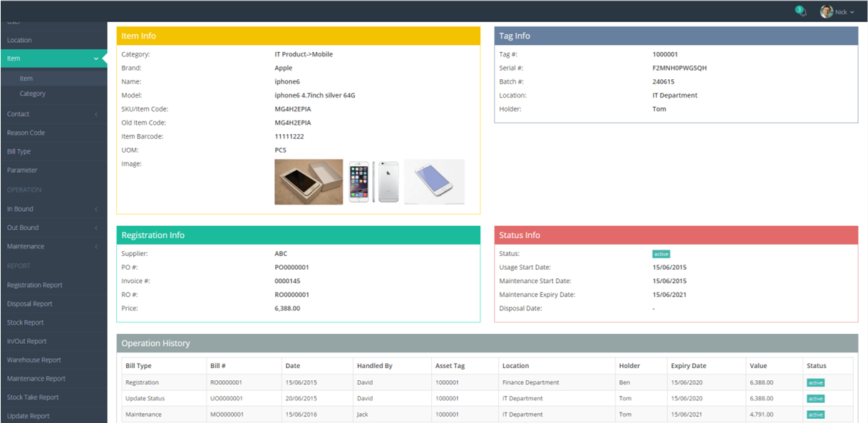
Task: Click batch number 240615
Action: [x=663, y=82]
